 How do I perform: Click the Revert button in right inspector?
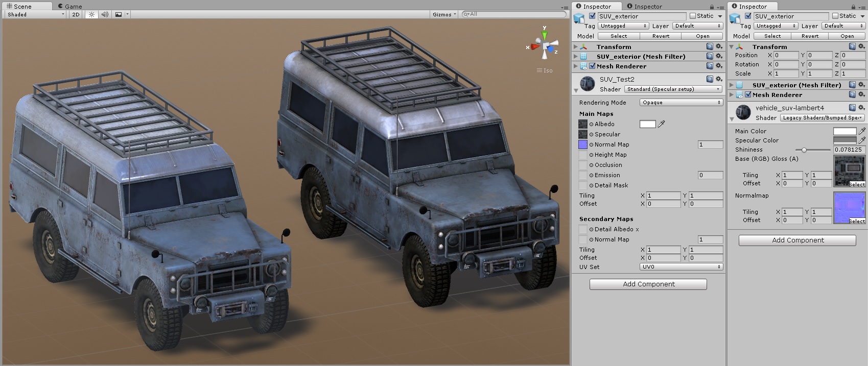810,36
